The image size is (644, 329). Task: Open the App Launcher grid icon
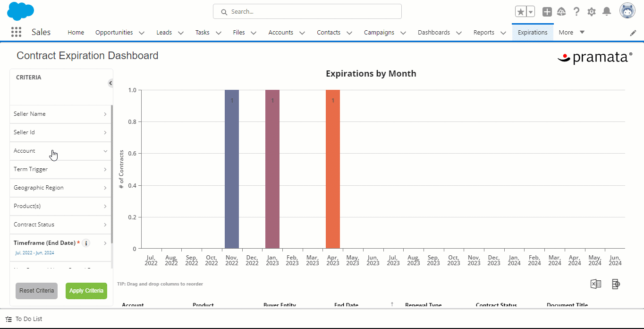(16, 32)
